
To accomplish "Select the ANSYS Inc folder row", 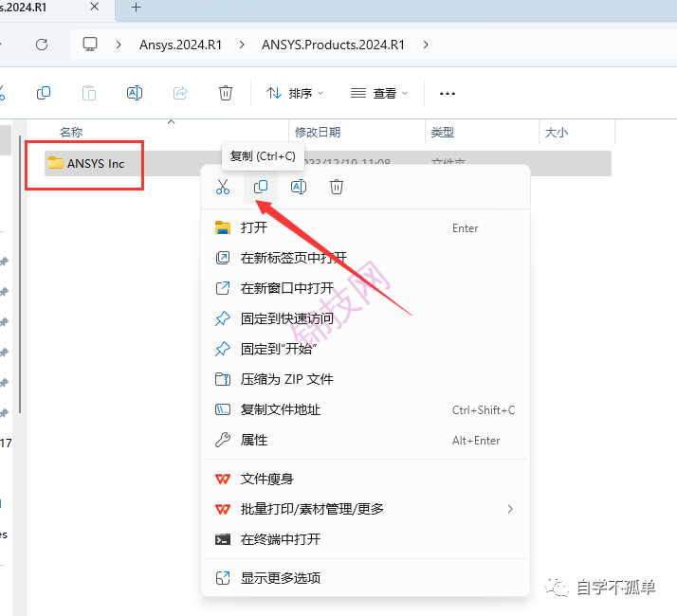I will [328, 163].
